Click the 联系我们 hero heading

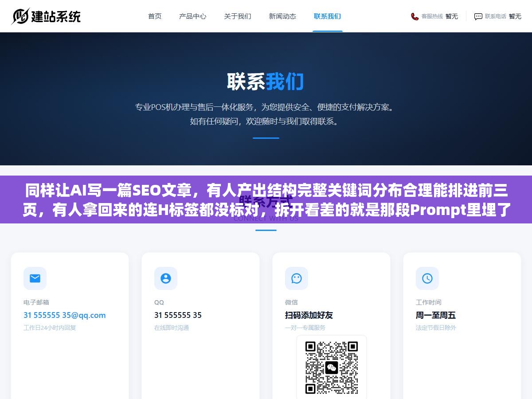[x=266, y=82]
